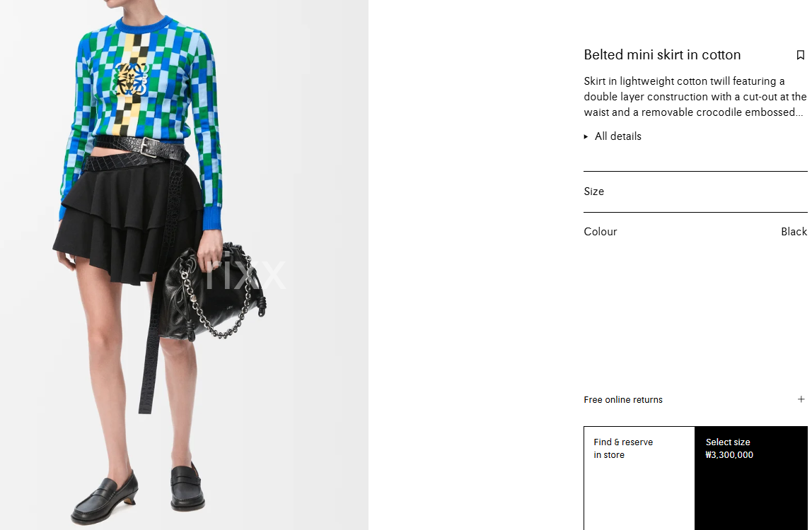Click the black loafer on model's left foot
The height and width of the screenshot is (530, 812).
[x=187, y=488]
